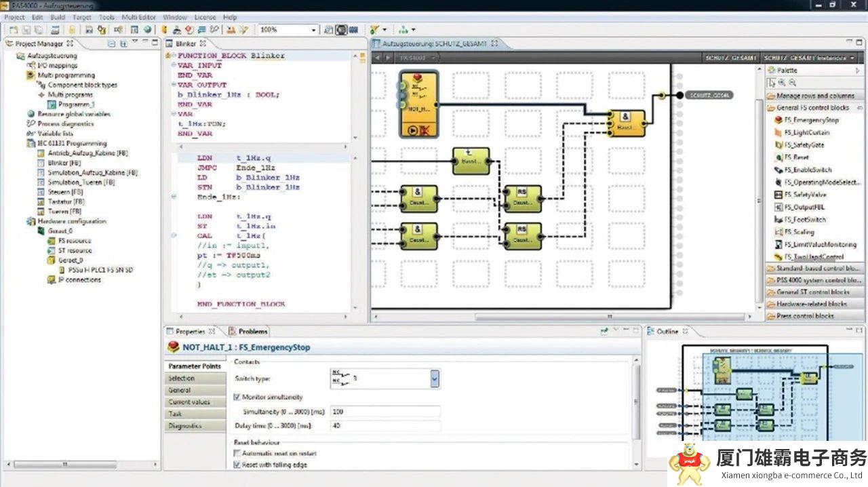Enable Automatic reset on restart
This screenshot has width=868, height=487.
pos(237,453)
